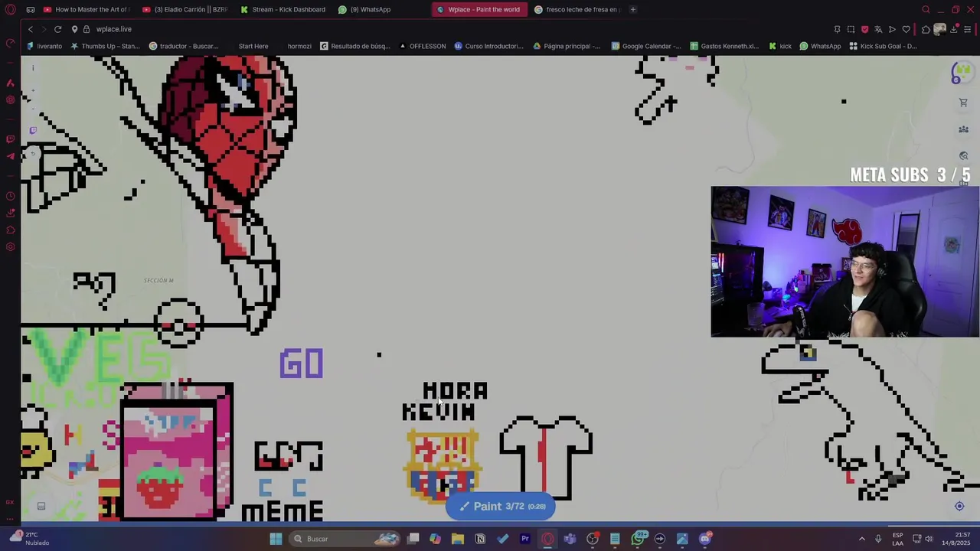Open Notion from the taskbar
This screenshot has width=980, height=551.
click(x=480, y=539)
